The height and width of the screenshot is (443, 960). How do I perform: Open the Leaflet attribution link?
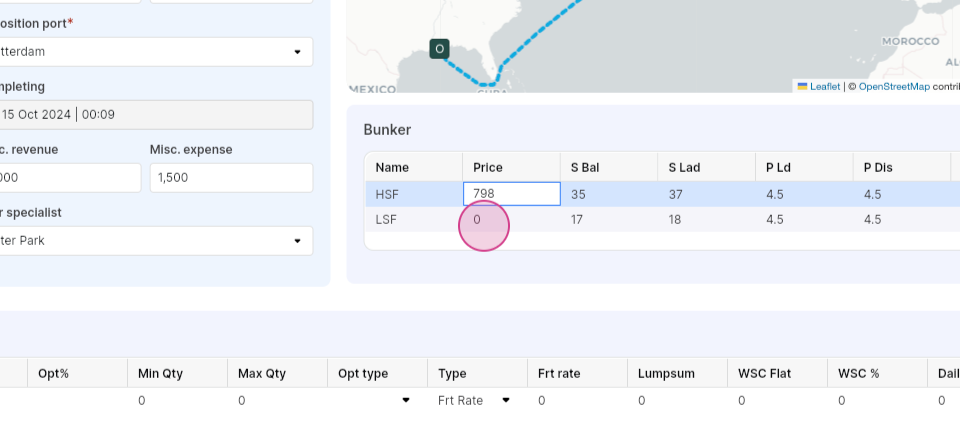coord(825,87)
